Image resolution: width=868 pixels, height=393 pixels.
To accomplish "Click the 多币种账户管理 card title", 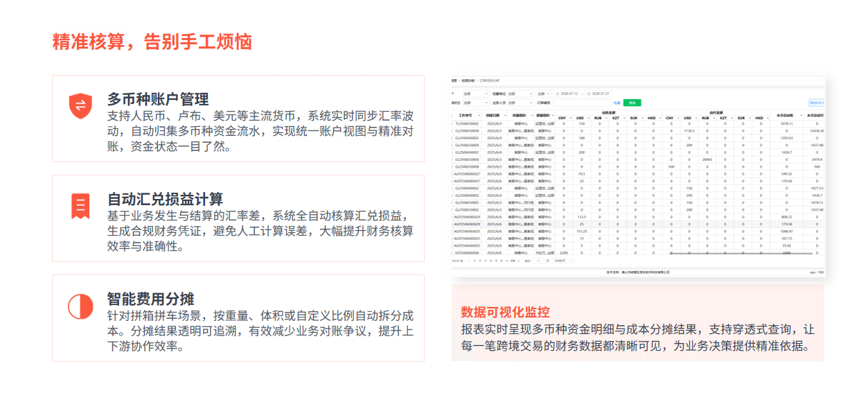I will (158, 99).
